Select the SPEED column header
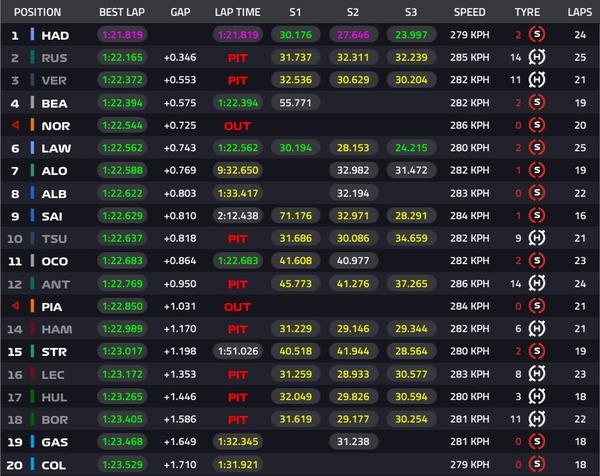 click(469, 12)
